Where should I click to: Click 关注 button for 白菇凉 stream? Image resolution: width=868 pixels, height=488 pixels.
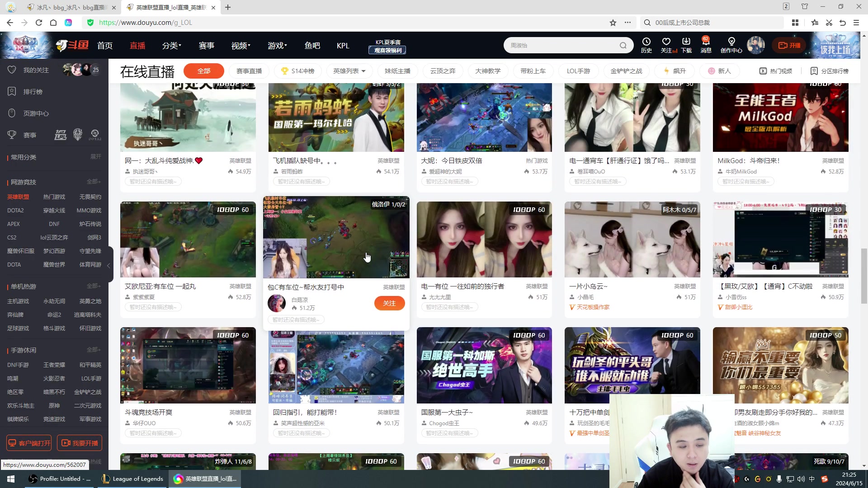(389, 303)
